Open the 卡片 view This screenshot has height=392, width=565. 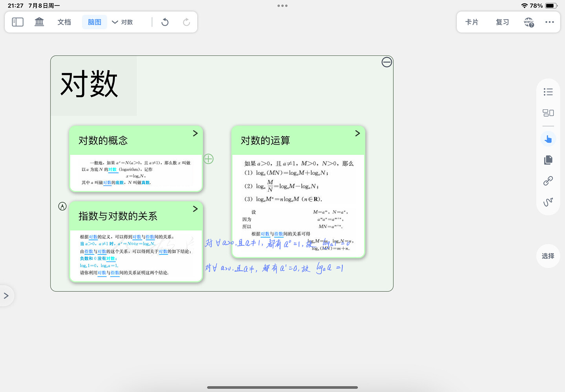[472, 22]
